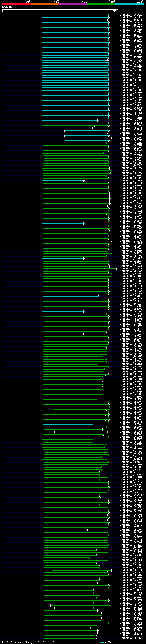Screen dimensions: 146x644
Task: Open hit UniRef100_B0BLI2
Action: (x=131, y=20)
